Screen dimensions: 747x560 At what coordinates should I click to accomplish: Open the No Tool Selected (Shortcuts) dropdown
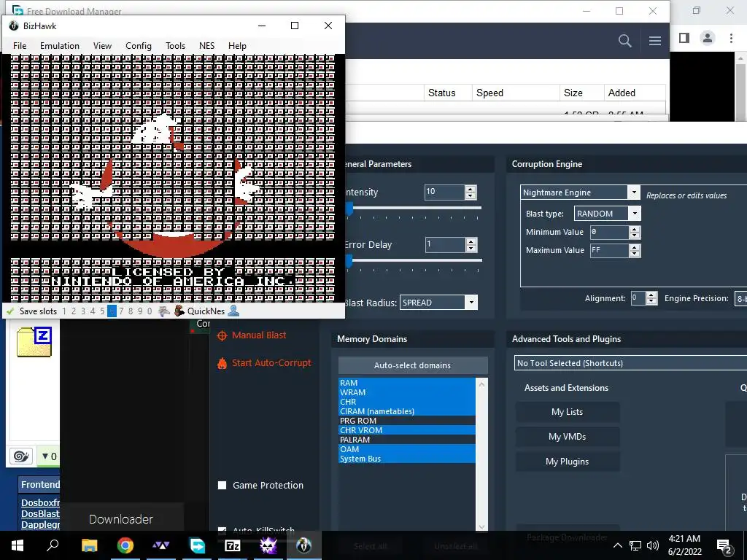tap(631, 363)
